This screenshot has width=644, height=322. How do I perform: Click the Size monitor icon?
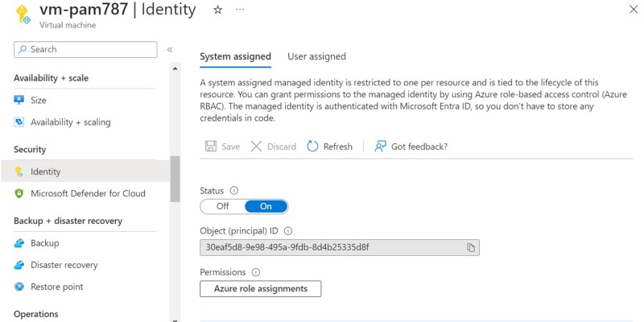pyautogui.click(x=19, y=100)
